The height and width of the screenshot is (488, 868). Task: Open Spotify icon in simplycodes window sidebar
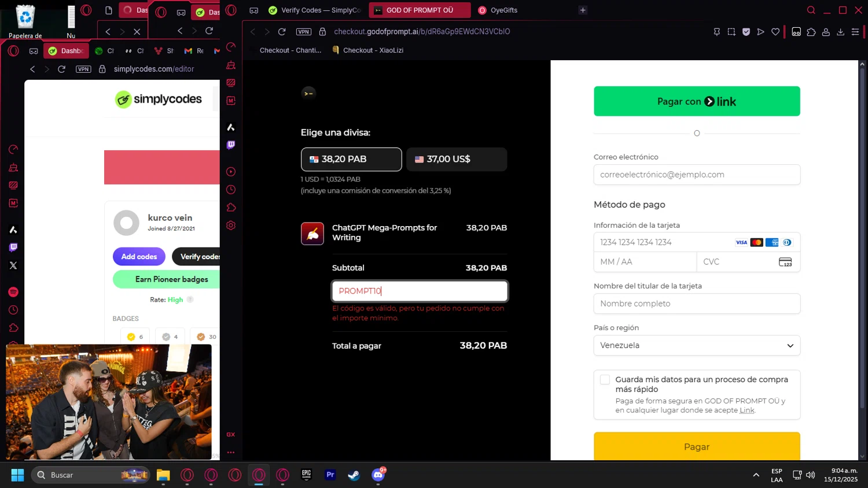[13, 292]
